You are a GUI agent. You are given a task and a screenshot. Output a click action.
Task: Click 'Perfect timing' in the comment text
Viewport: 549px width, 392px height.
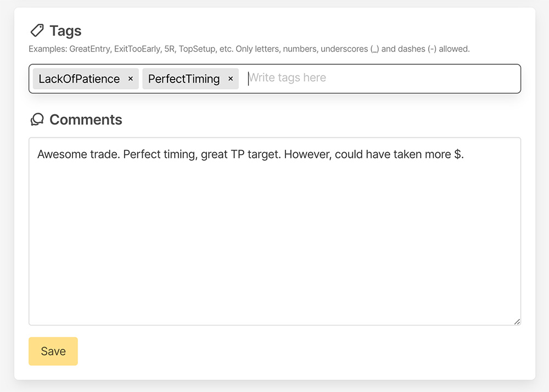159,154
